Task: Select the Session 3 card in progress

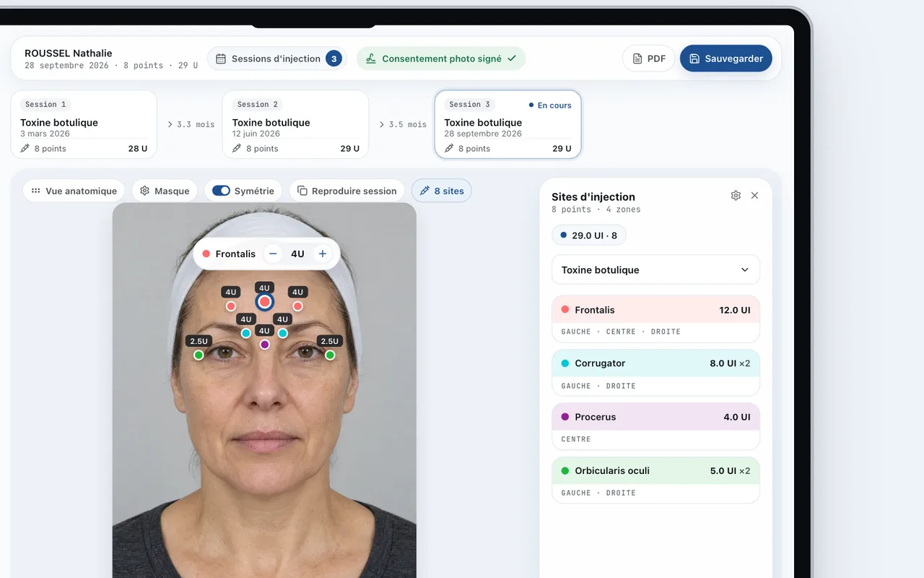Action: (x=507, y=124)
